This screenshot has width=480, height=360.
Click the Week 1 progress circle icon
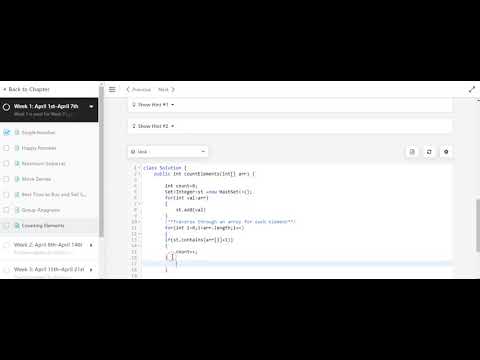pos(6,107)
